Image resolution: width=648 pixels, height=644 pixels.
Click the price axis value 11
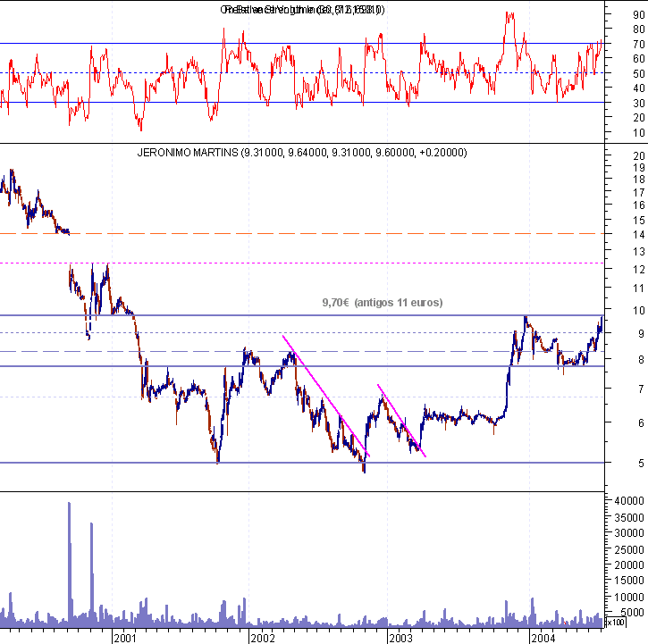tap(639, 288)
